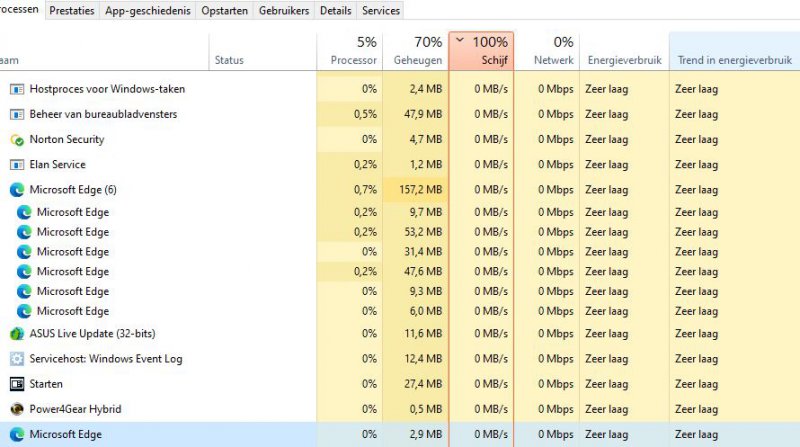The width and height of the screenshot is (800, 447).
Task: Sort processes by Geheugen column
Action: 415,51
